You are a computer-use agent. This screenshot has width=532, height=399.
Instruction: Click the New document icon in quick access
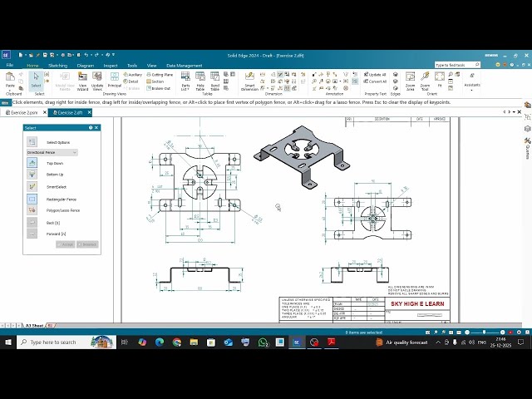[x=21, y=55]
